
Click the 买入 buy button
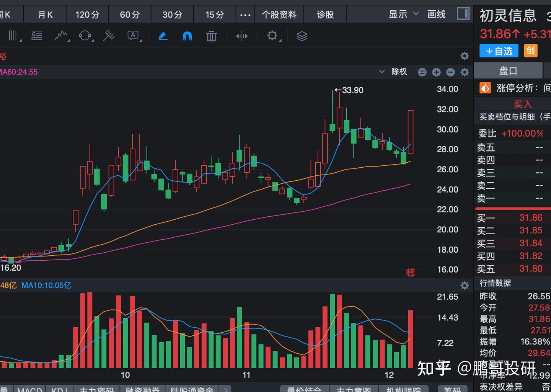coord(523,104)
